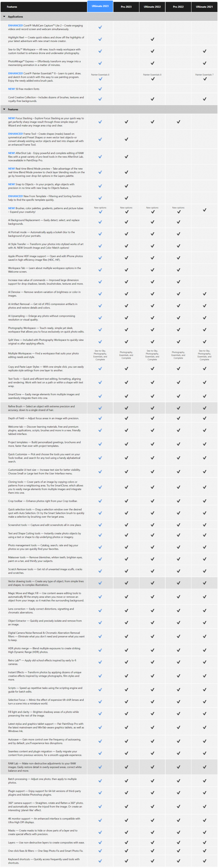Click Pro 2023 checkmark for Snap to Objects

pyautogui.click(x=126, y=186)
